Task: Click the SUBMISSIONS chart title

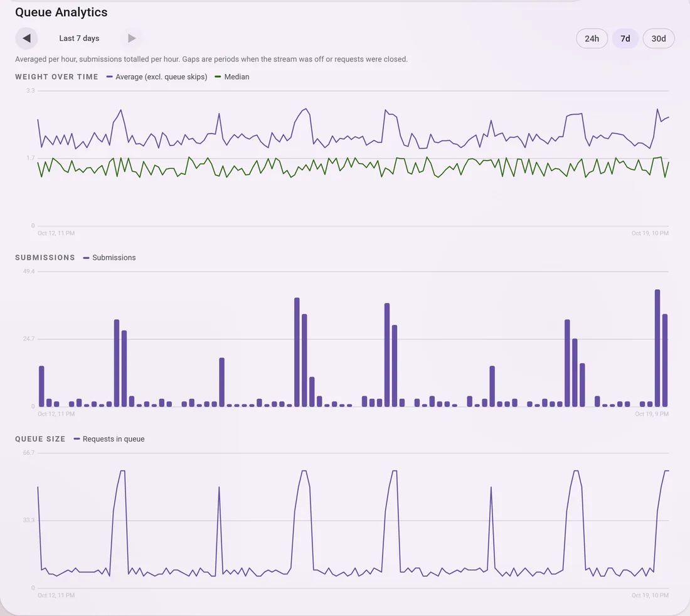Action: click(45, 258)
